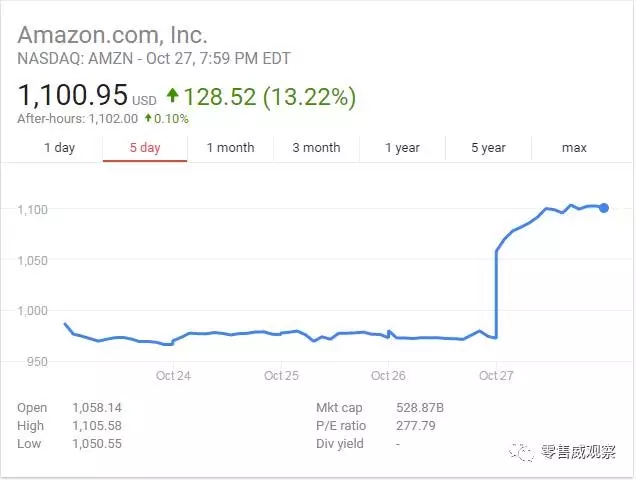Click the 1,100.95 stock price
The width and height of the screenshot is (636, 480).
pyautogui.click(x=72, y=96)
